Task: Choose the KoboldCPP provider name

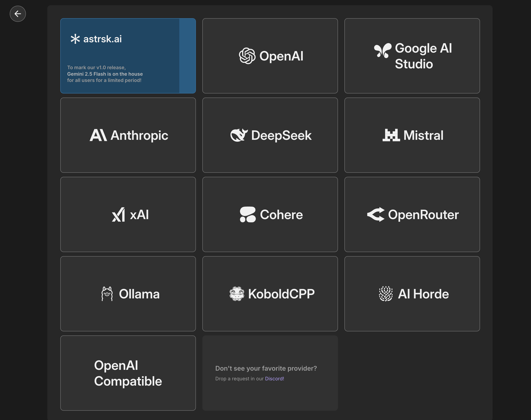Action: (x=281, y=294)
